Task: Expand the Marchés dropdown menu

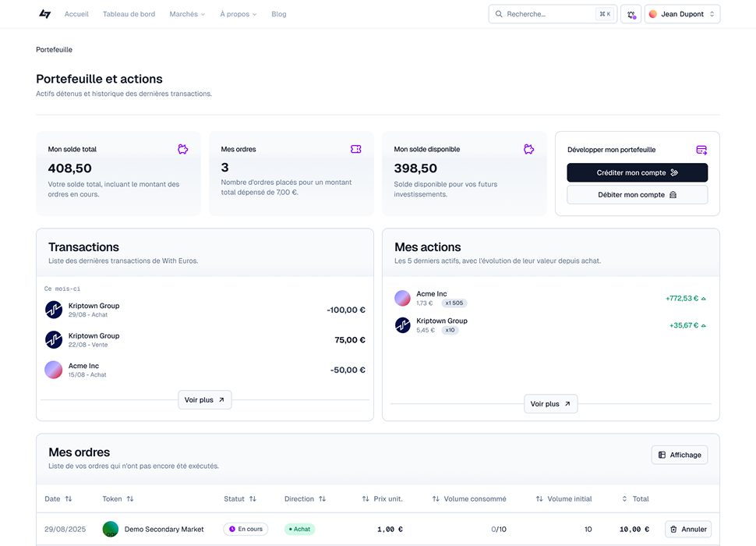Action: [187, 14]
